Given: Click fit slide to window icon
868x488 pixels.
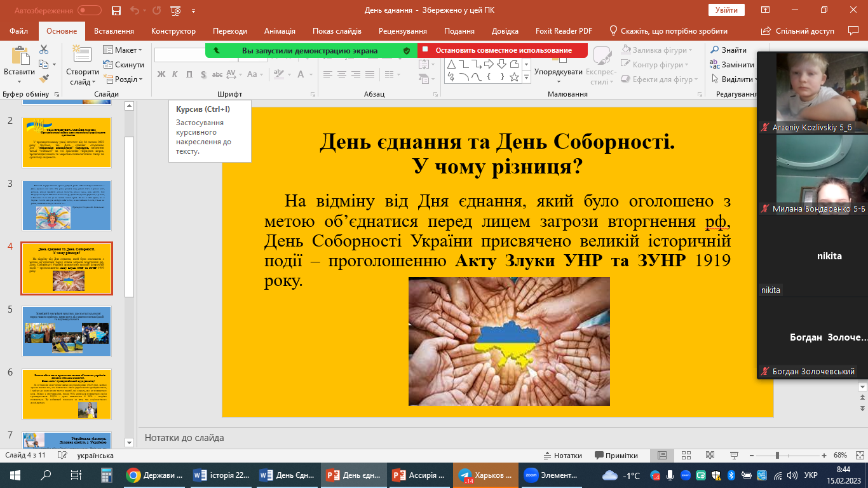Looking at the screenshot, I should point(859,456).
